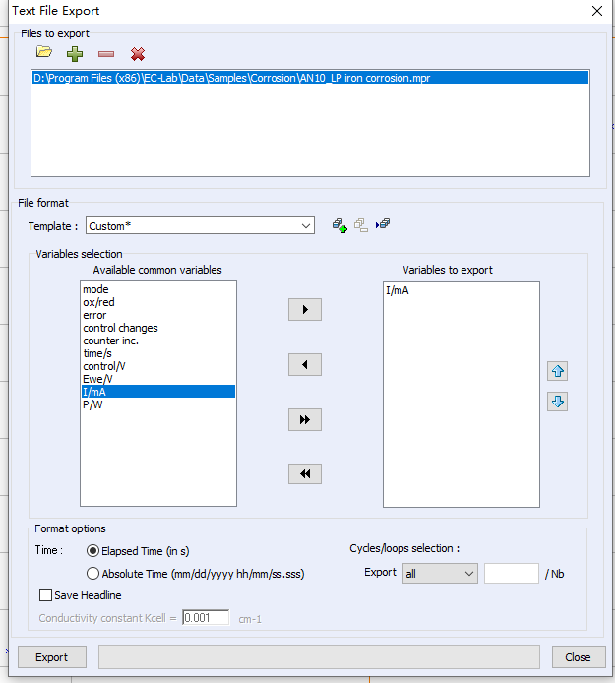Image resolution: width=616 pixels, height=683 pixels.
Task: Add all variables using double right arrow
Action: coord(305,420)
